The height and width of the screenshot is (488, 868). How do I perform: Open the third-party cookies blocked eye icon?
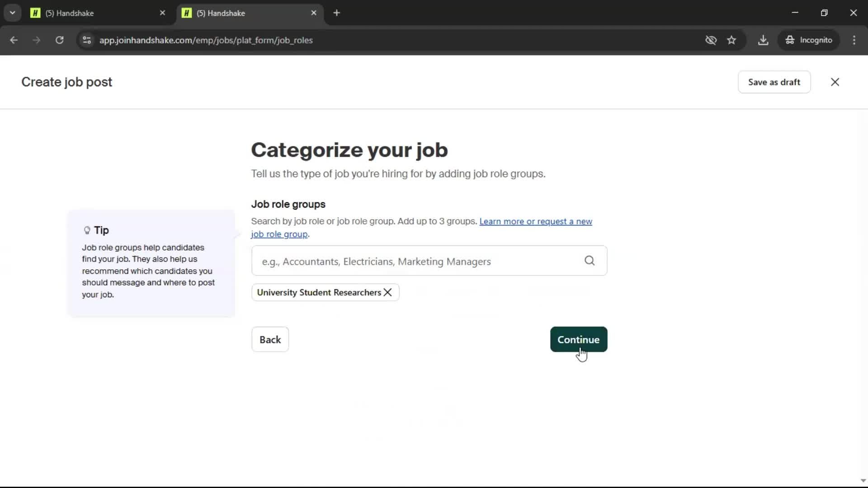pyautogui.click(x=711, y=40)
